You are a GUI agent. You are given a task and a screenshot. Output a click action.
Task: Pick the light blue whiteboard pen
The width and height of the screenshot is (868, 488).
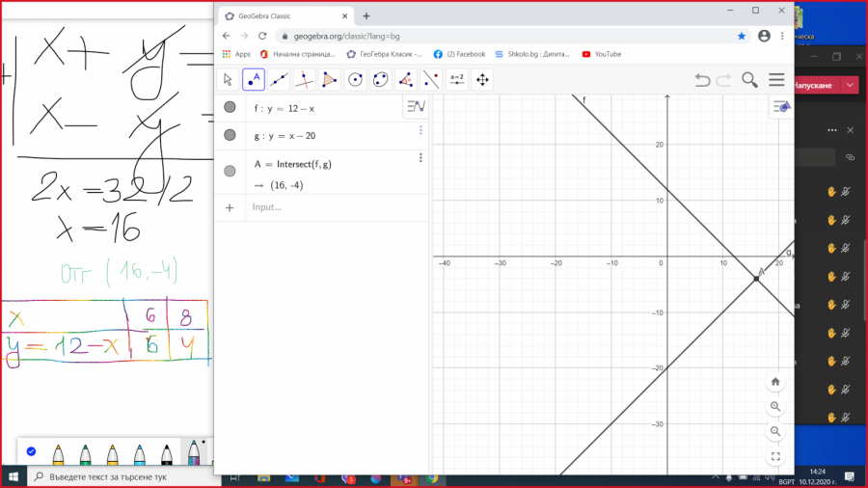[x=140, y=454]
